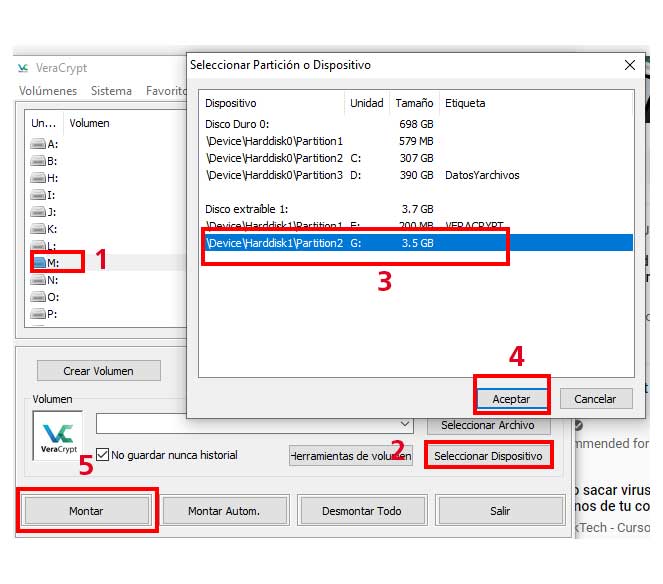Image resolution: width=663 pixels, height=584 pixels.
Task: Select the Disco Duro 0: row
Action: pos(416,124)
